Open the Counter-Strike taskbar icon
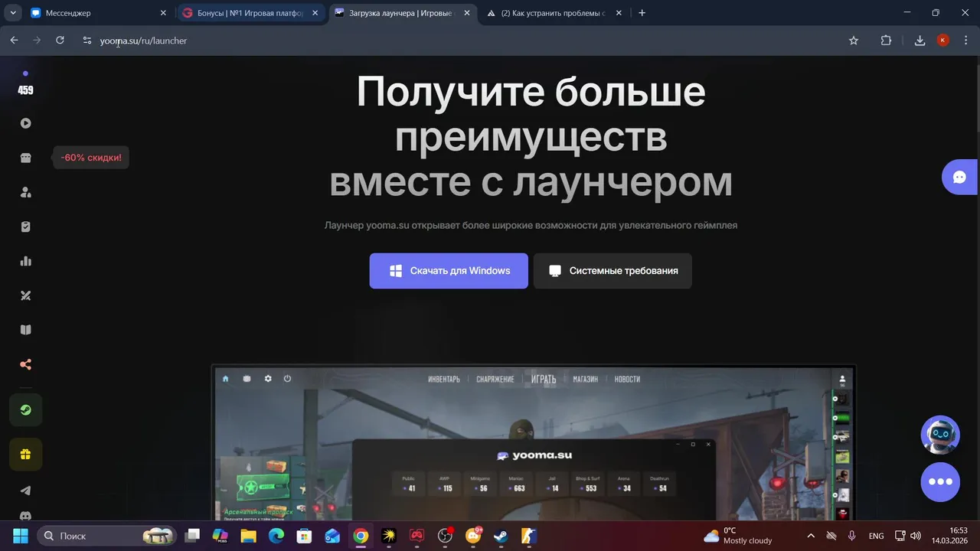 [529, 536]
